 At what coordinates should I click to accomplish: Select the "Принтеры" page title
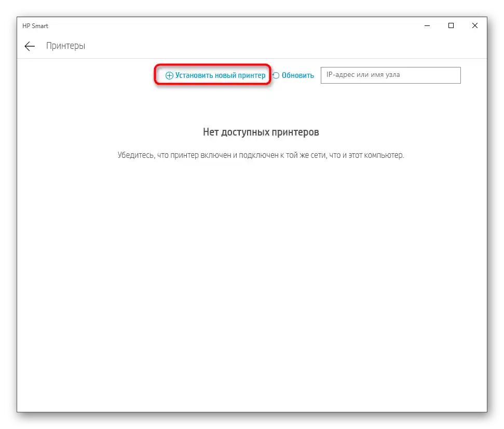pyautogui.click(x=65, y=46)
